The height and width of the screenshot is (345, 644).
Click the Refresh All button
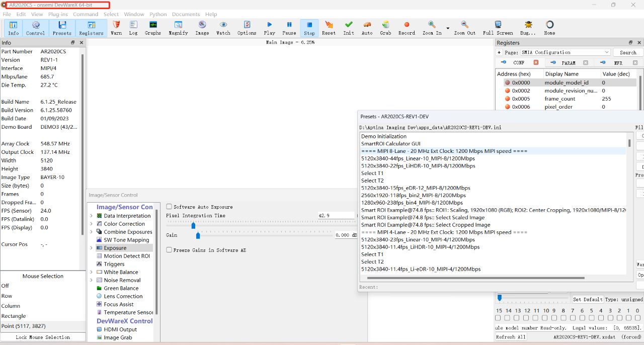click(x=511, y=337)
